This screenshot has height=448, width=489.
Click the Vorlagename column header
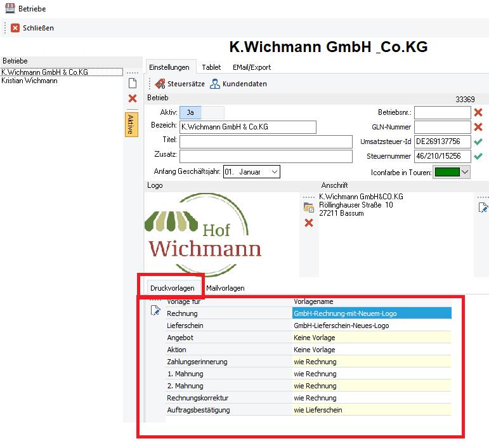click(x=313, y=301)
